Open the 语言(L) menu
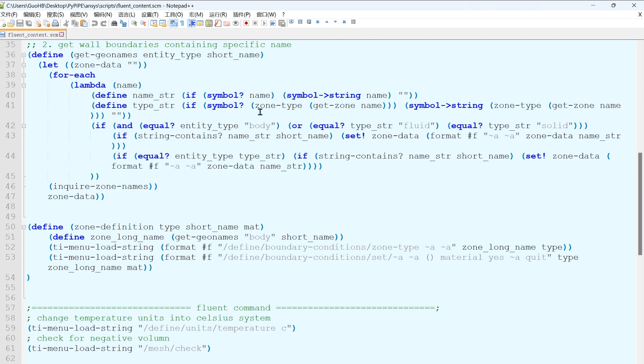Screen dimensions: 644x364 pos(127,14)
